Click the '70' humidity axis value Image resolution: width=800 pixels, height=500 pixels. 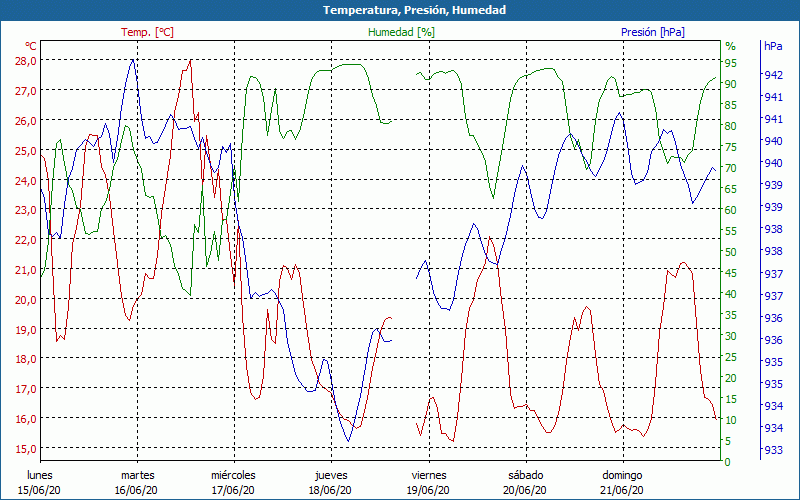[731, 168]
